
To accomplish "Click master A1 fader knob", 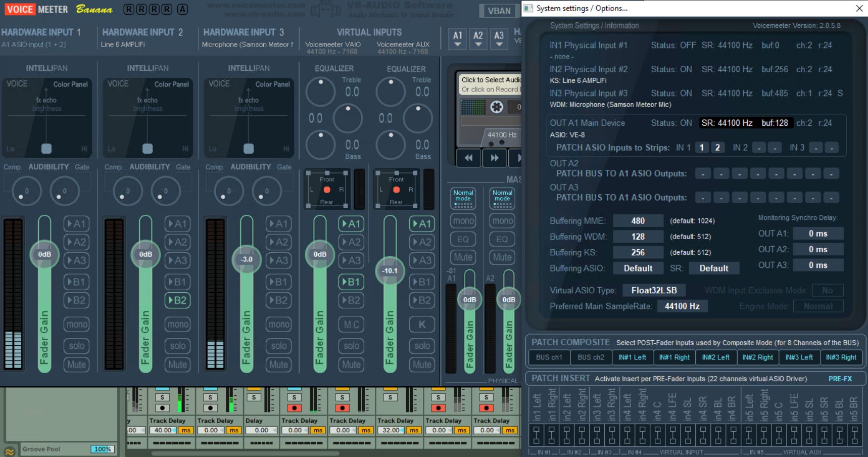I will click(x=469, y=299).
